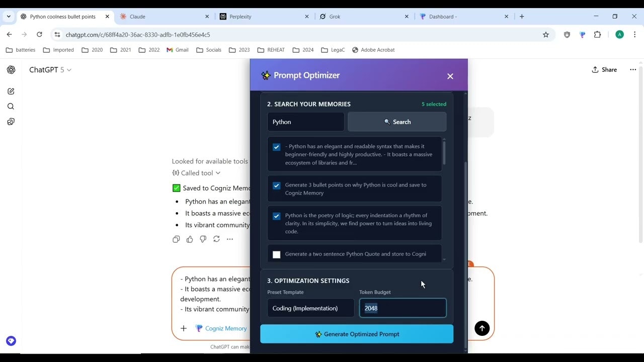View site information icon in address bar
The height and width of the screenshot is (362, 644).
point(57,35)
